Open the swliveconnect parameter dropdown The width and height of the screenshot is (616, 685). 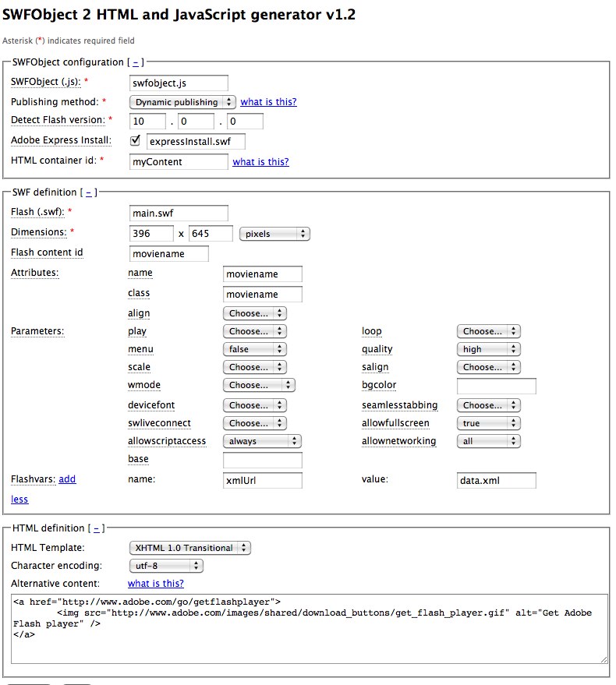[x=255, y=423]
